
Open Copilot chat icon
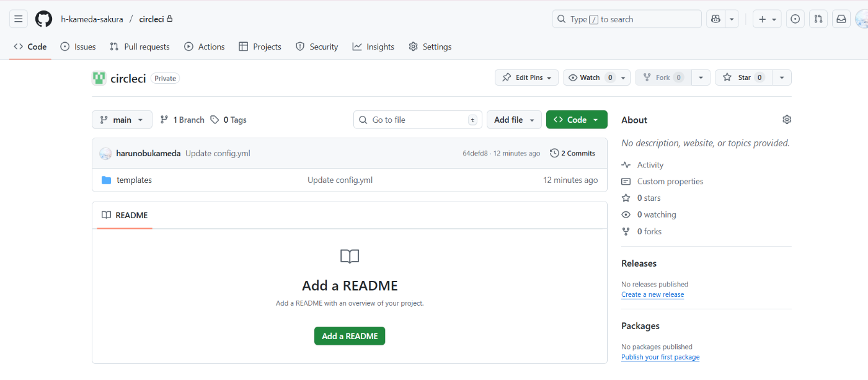pyautogui.click(x=715, y=19)
